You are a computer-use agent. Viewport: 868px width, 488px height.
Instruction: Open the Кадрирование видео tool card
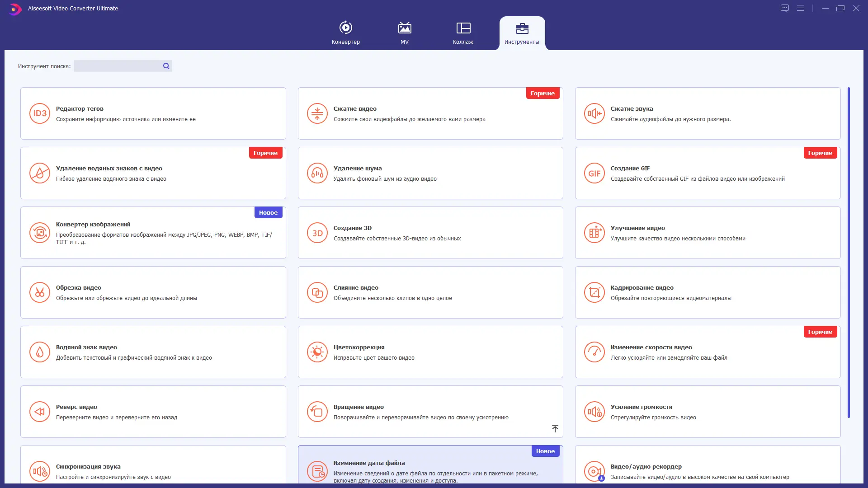[708, 292]
